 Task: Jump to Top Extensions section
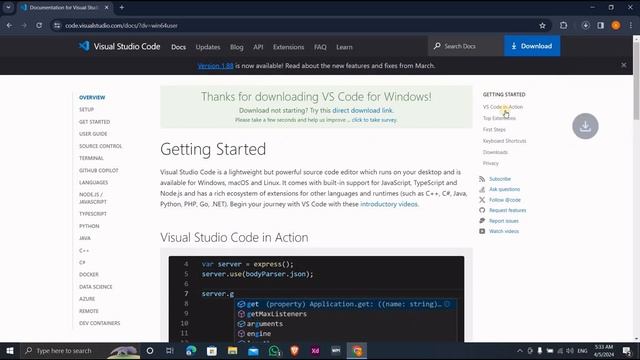(x=499, y=118)
